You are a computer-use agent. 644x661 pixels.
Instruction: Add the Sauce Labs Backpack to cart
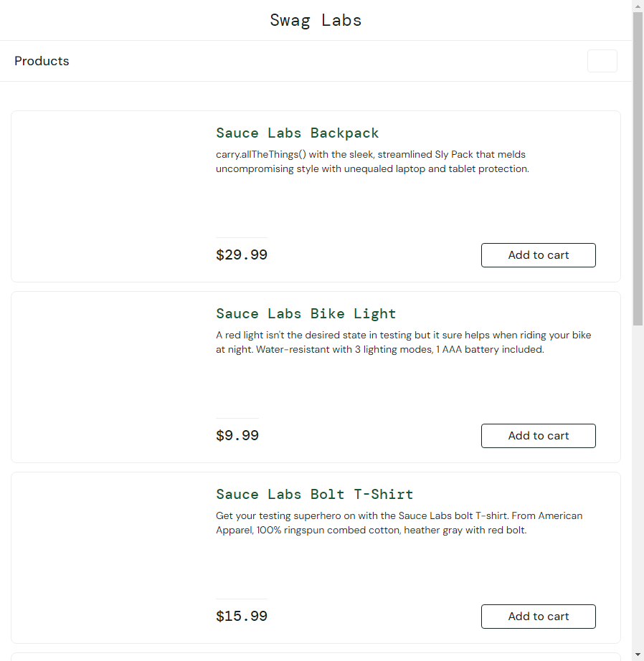(x=538, y=255)
